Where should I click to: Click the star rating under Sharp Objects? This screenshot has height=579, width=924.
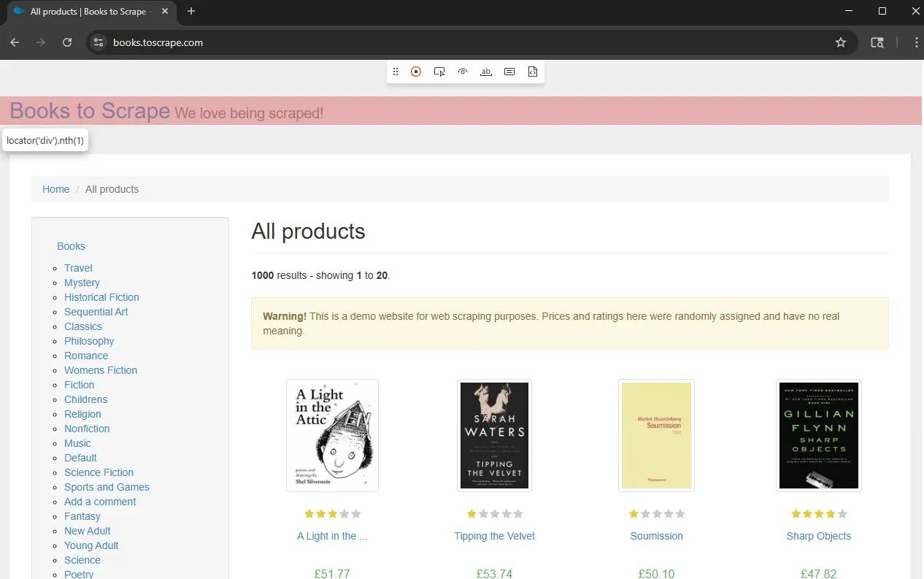[819, 514]
